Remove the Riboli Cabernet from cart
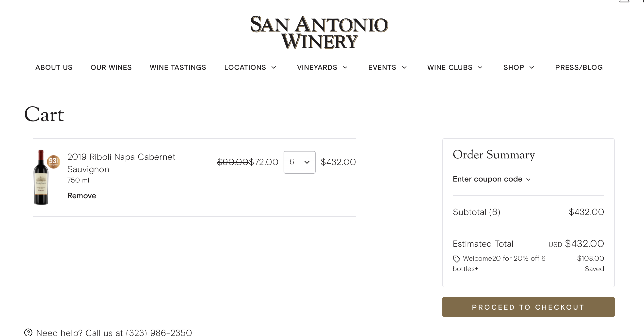644x336 pixels. tap(81, 196)
